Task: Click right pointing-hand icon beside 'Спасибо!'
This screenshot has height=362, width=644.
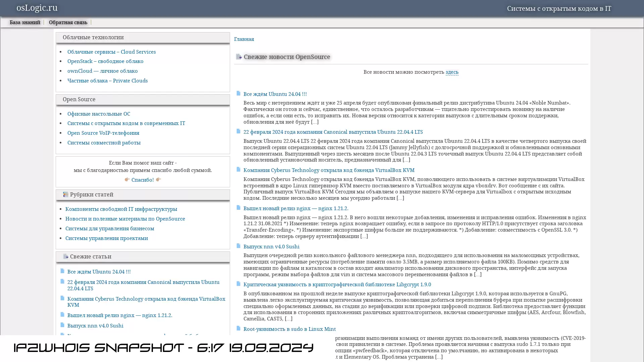Action: (x=158, y=180)
